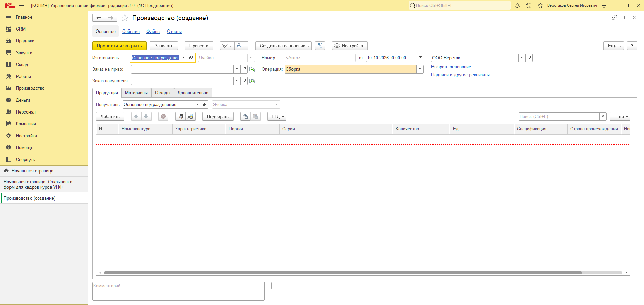Go forward with the right arrow

tap(111, 18)
